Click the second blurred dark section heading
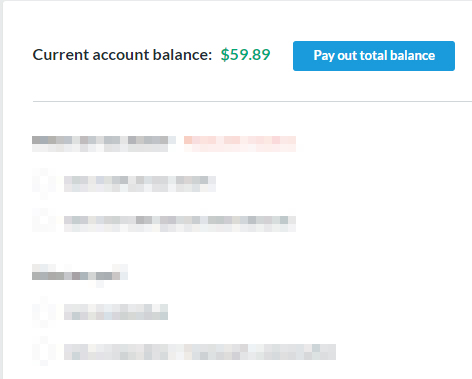 coord(80,276)
